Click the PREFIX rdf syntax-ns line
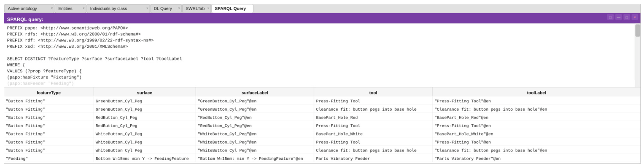This screenshot has width=644, height=167. pos(80,40)
